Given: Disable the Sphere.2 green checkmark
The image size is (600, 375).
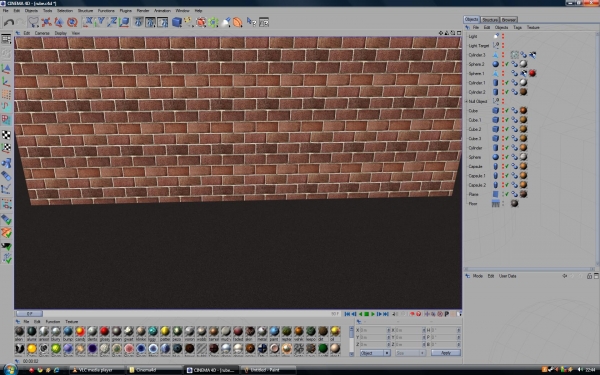Looking at the screenshot, I should point(507,64).
